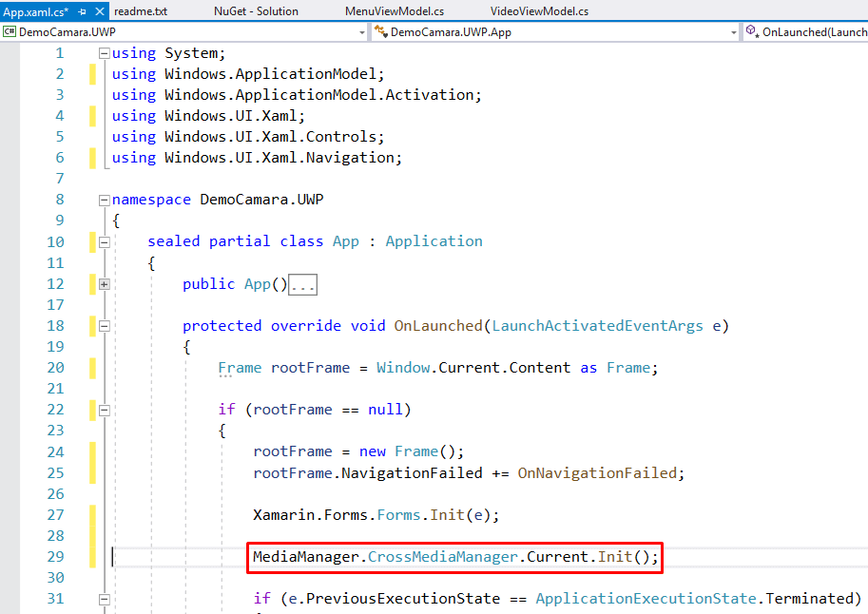Click 'Window' in Window.Current.Content
Screen dimensions: 868x614
pyautogui.click(x=403, y=368)
